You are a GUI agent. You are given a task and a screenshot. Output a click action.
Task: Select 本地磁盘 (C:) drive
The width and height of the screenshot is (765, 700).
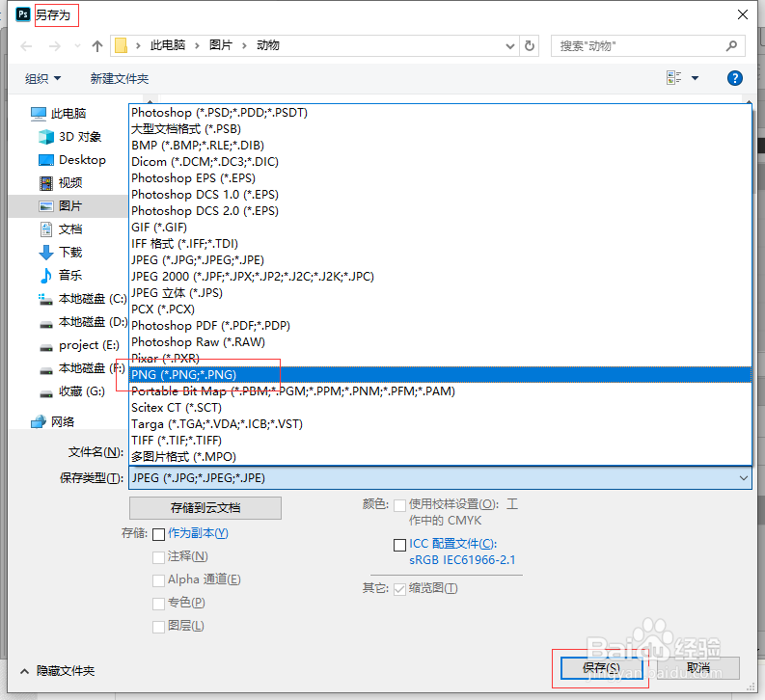coord(82,298)
